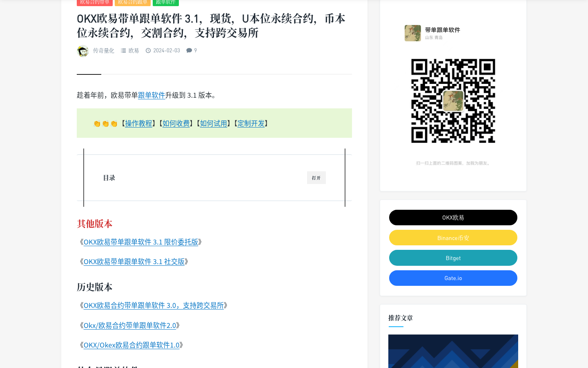The width and height of the screenshot is (588, 368).
Task: Open OKX/Okex欧易合约跟单软件1.0 link
Action: click(131, 345)
